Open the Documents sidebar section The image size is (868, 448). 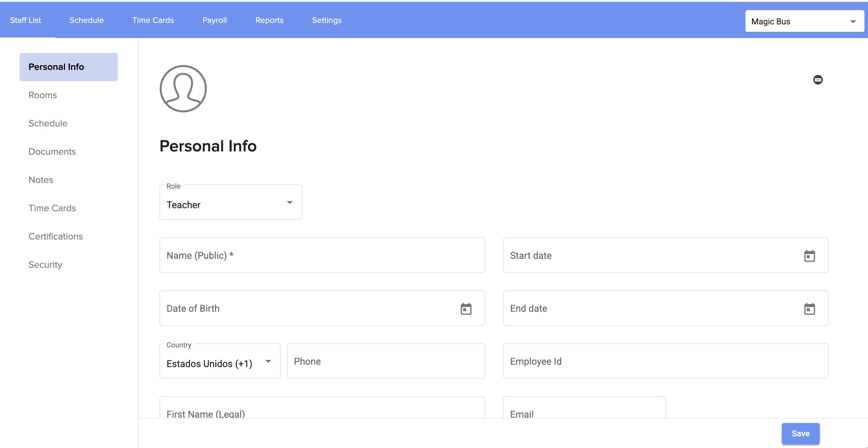tap(52, 152)
